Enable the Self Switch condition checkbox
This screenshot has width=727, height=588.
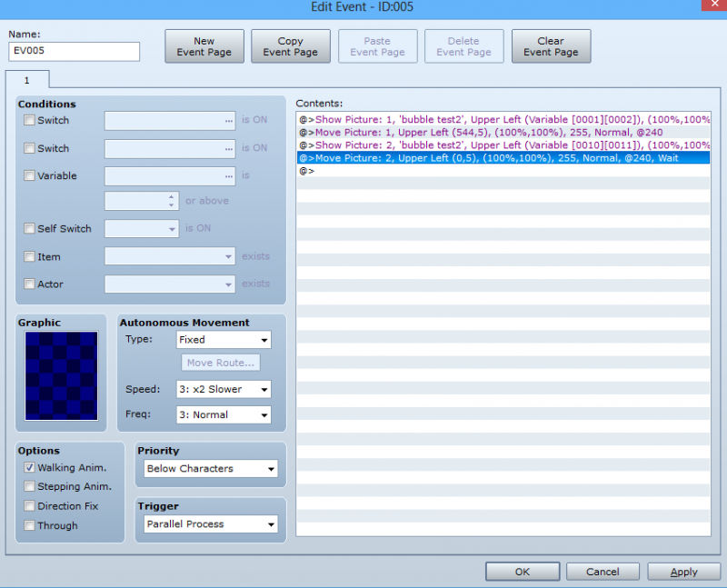click(x=29, y=228)
